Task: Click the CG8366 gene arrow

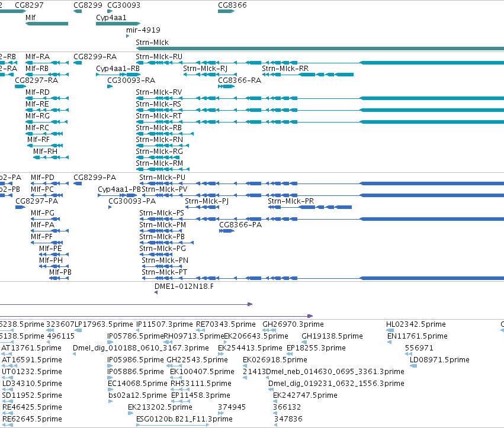Action: coord(226,11)
